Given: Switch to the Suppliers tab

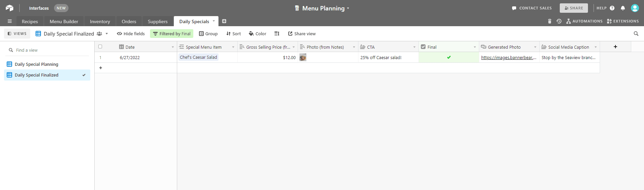Looking at the screenshot, I should click(x=157, y=21).
